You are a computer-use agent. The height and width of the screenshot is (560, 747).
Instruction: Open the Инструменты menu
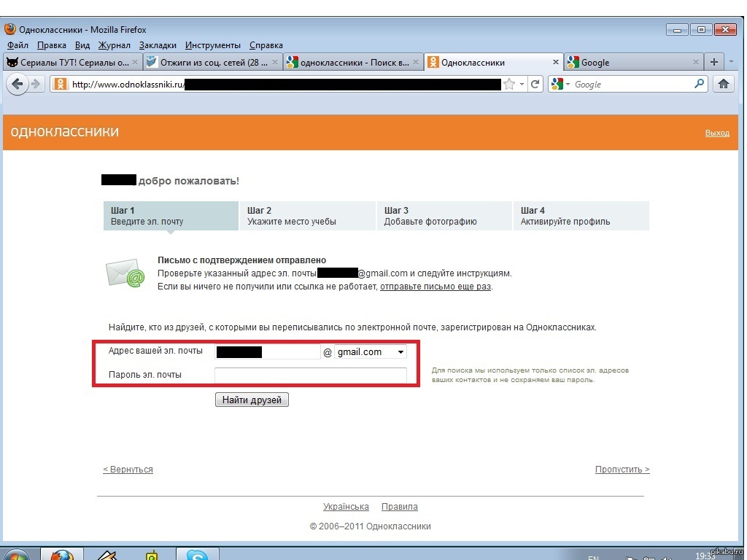(213, 45)
